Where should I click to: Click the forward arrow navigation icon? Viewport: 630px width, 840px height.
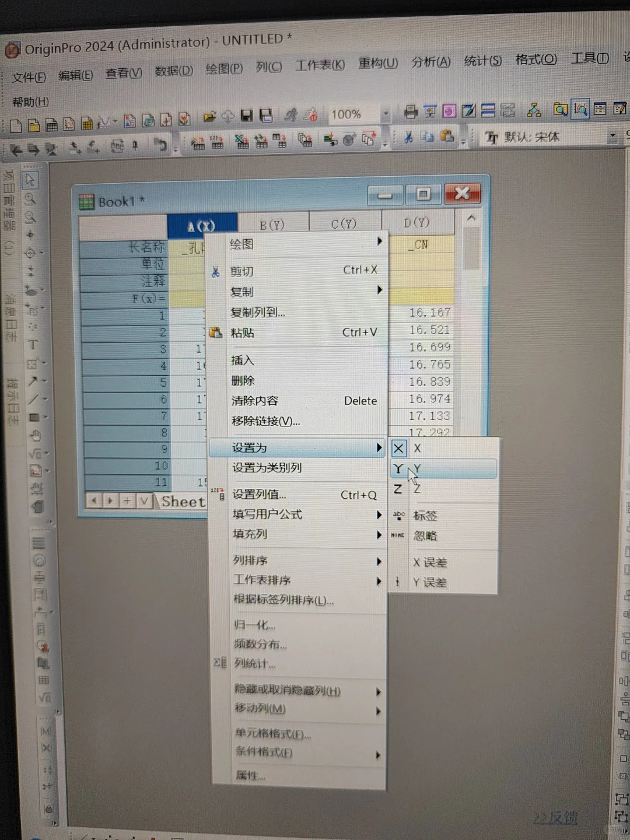click(x=34, y=150)
